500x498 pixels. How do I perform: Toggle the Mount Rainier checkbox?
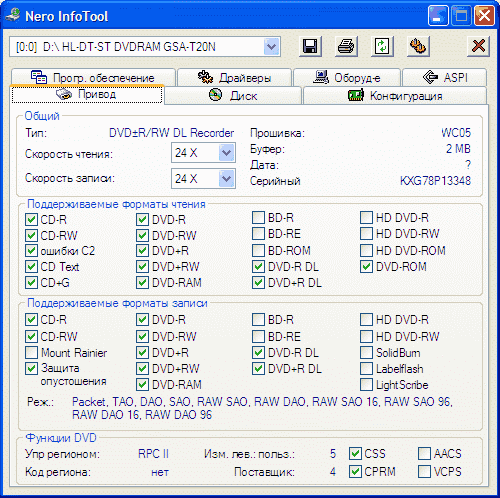pos(31,352)
